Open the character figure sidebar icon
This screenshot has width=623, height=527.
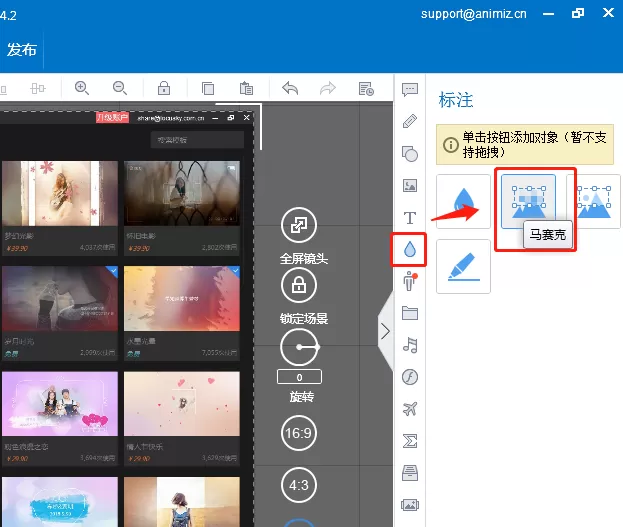[410, 281]
